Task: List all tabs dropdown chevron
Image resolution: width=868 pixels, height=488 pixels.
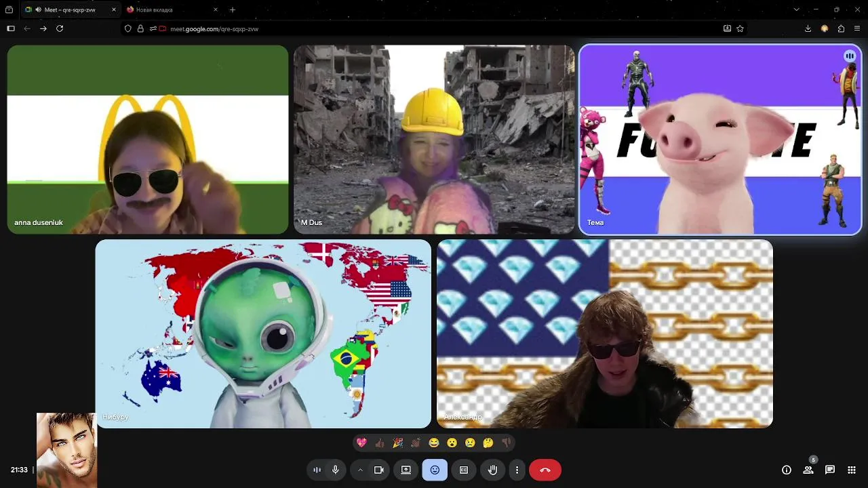Action: click(x=796, y=9)
